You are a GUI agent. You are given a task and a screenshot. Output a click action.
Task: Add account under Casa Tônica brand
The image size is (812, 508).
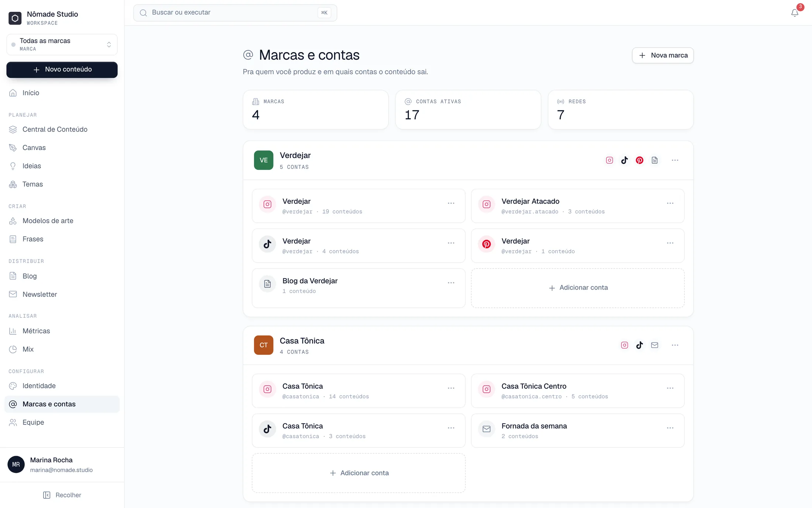pos(359,473)
